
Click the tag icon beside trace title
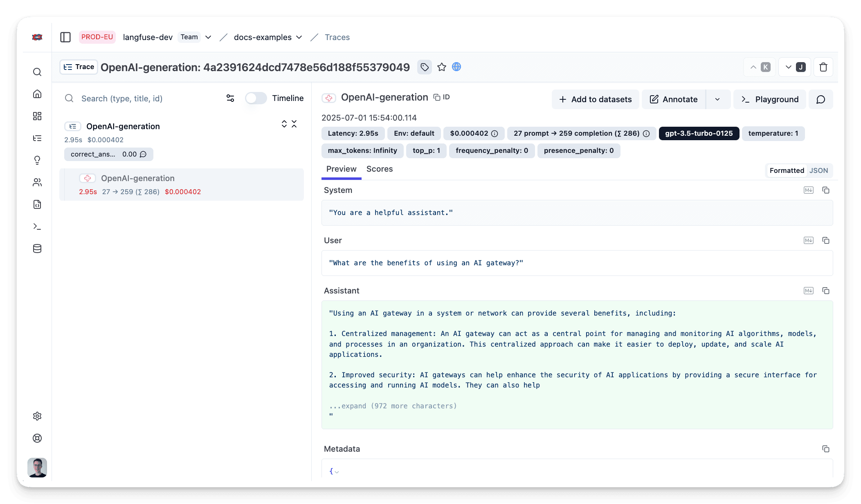pos(425,67)
